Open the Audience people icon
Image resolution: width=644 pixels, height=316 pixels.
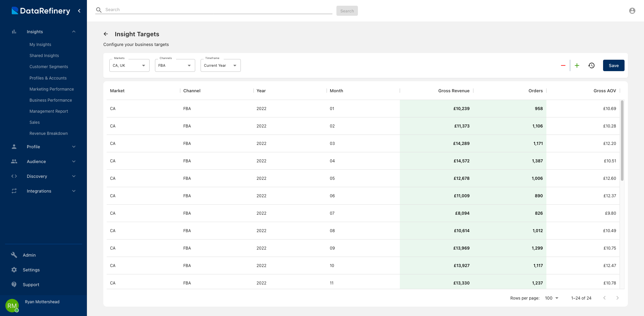(14, 161)
